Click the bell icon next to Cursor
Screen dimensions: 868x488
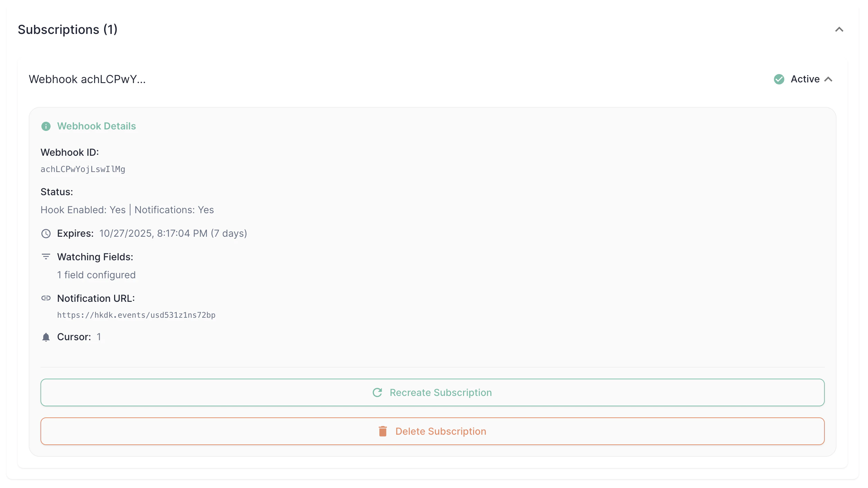pos(46,337)
